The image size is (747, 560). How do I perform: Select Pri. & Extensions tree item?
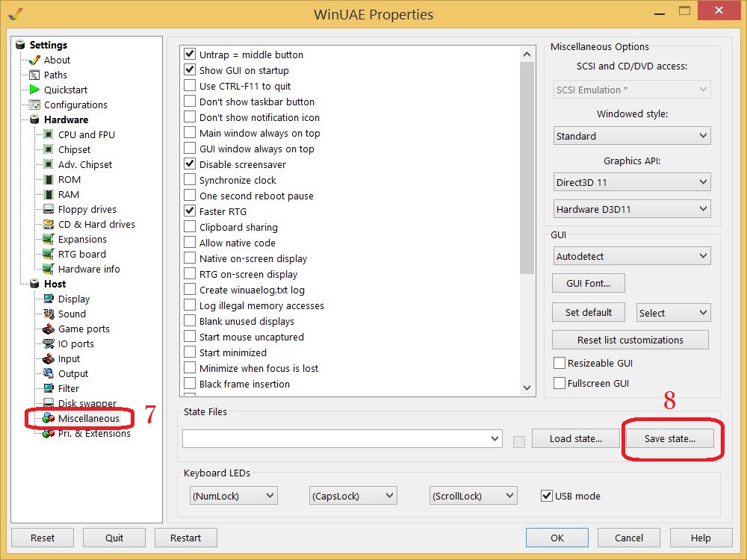click(x=94, y=434)
